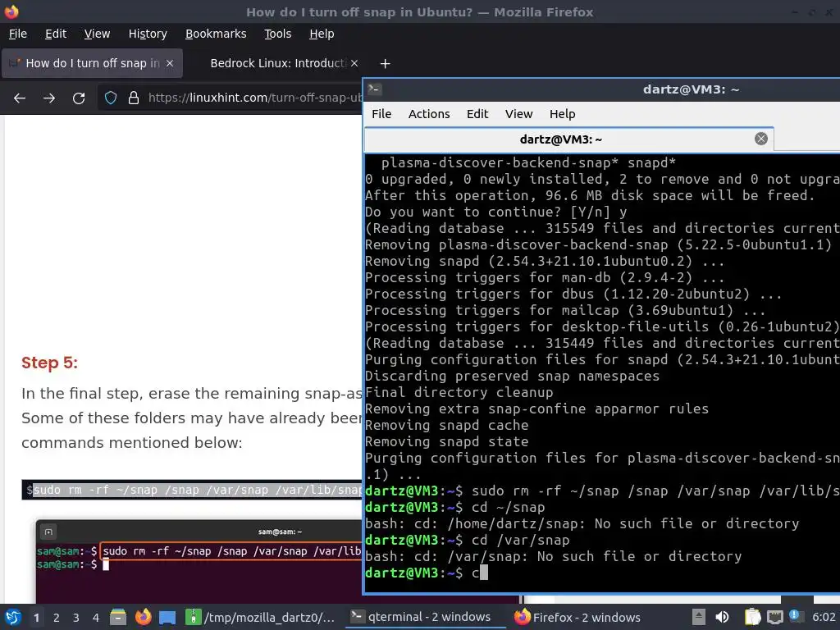Click 'Removing snapd state' terminal line
Screen dimensions: 840x630
[447, 442]
